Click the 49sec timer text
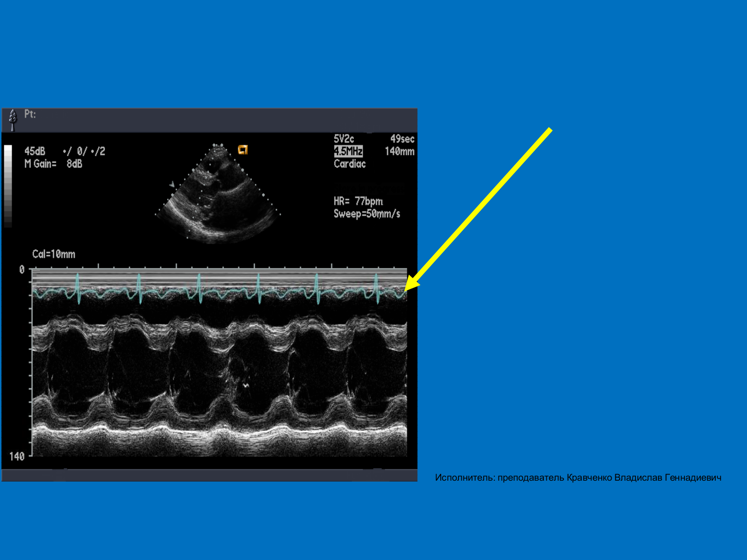 pos(402,139)
